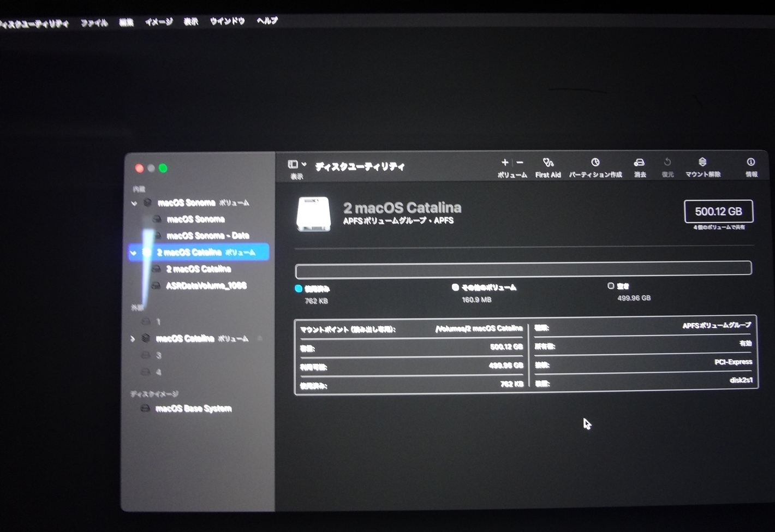
Task: Add a volume with plus icon
Action: (505, 162)
